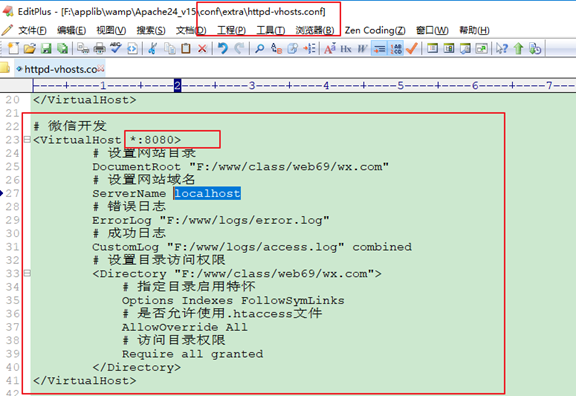The width and height of the screenshot is (576, 396).
Task: Open Print Preview from the toolbar
Action: (83, 48)
